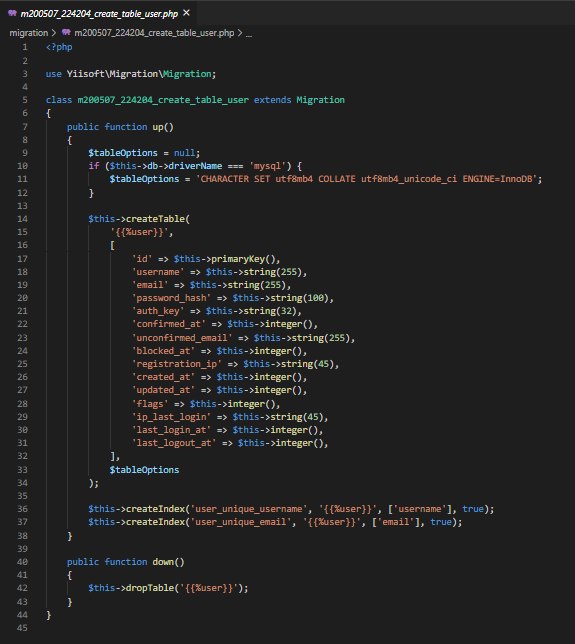Click 'primaryKey()' on the id line
The height and width of the screenshot is (644, 575).
pos(245,259)
